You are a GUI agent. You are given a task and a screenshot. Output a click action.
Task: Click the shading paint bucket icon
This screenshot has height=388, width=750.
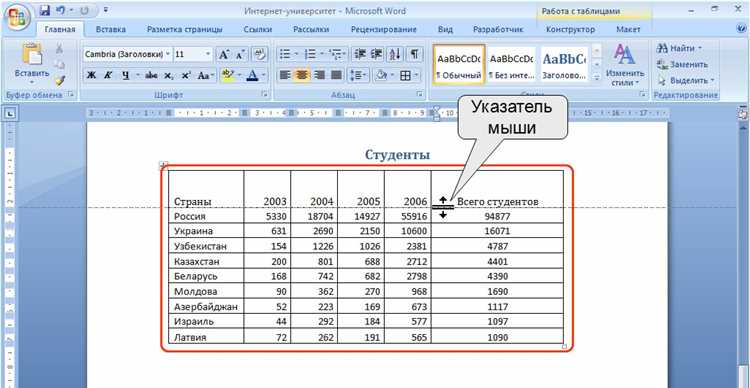coord(381,75)
